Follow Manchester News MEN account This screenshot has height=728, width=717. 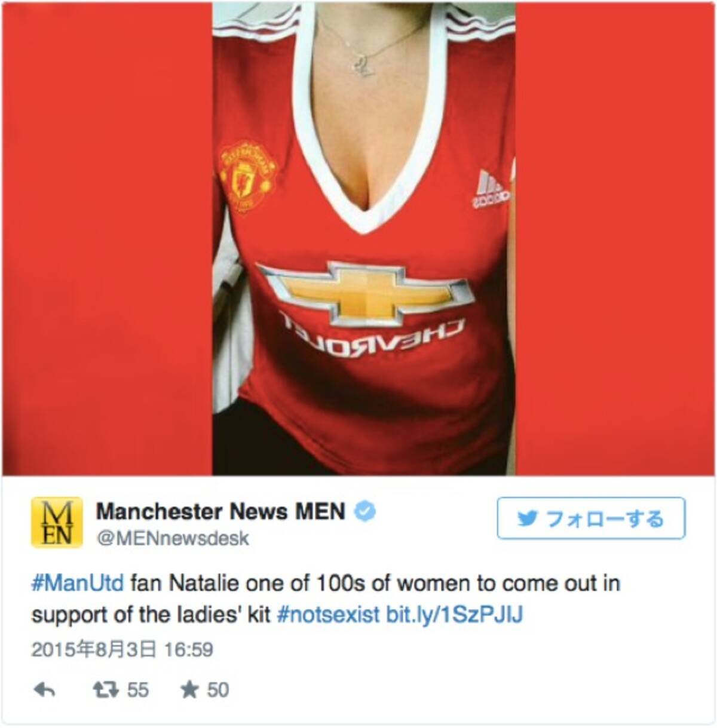click(591, 518)
